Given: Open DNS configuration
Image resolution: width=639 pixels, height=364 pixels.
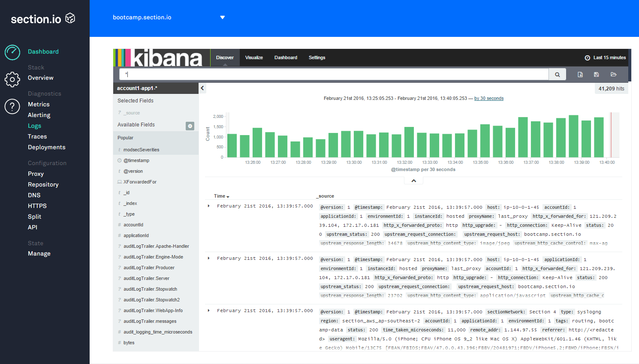Looking at the screenshot, I should pyautogui.click(x=34, y=196).
